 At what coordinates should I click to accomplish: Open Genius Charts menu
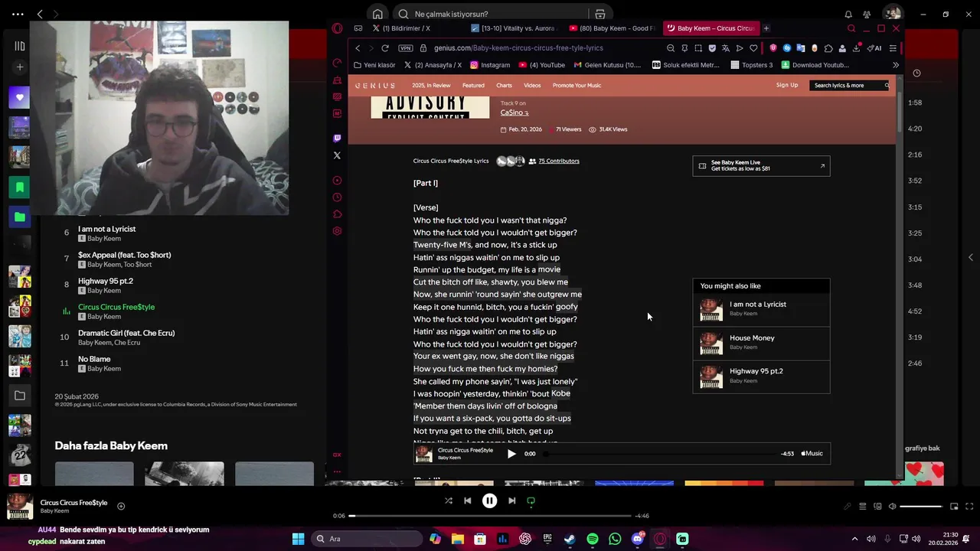click(504, 85)
